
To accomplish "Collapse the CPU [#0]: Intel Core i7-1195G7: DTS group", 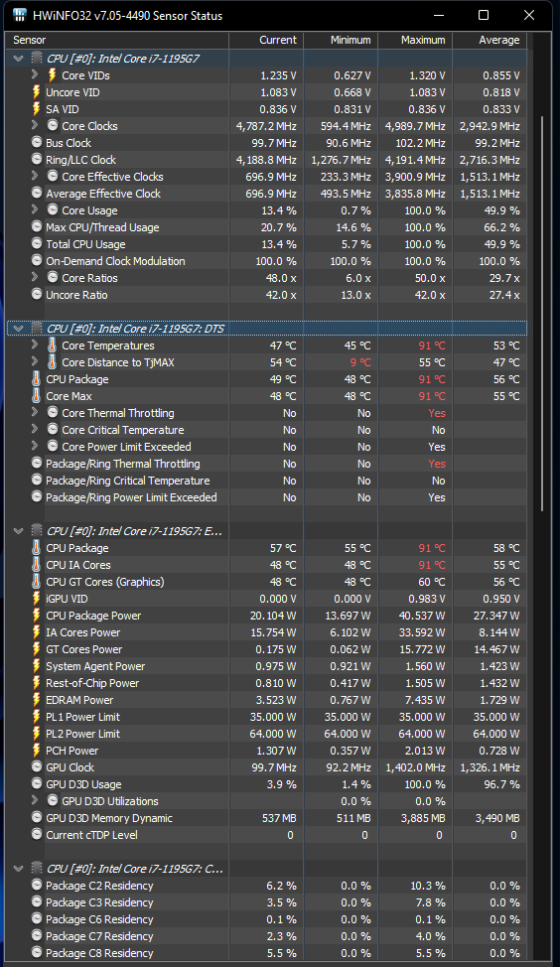I will [x=19, y=329].
